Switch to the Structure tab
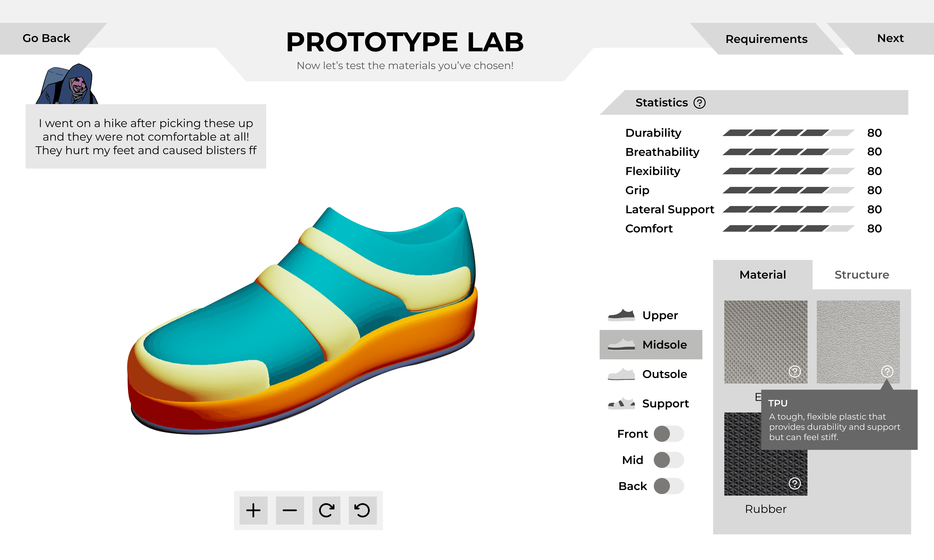 click(862, 275)
